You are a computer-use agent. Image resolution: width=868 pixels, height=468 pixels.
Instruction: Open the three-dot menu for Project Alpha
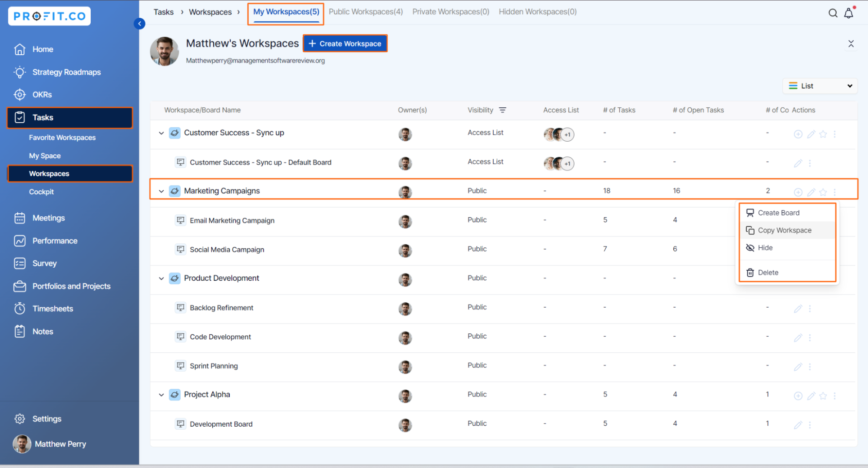click(x=835, y=396)
